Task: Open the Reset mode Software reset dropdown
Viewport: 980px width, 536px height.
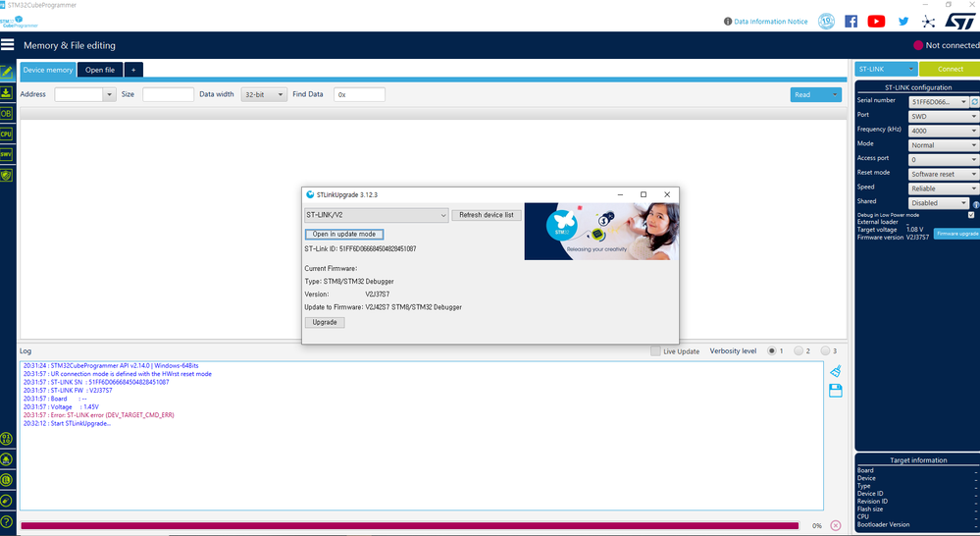Action: [944, 174]
